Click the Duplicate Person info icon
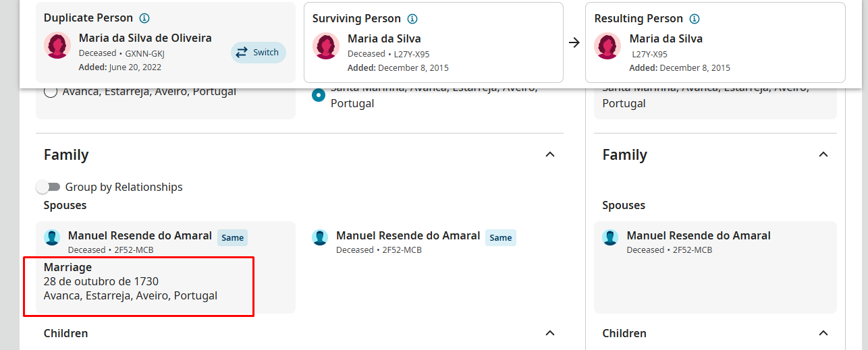 144,18
